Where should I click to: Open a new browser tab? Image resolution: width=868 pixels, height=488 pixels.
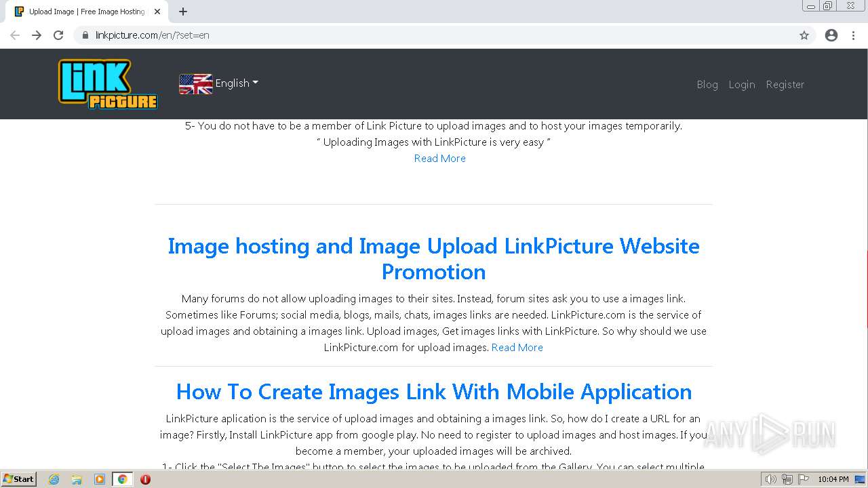[183, 12]
